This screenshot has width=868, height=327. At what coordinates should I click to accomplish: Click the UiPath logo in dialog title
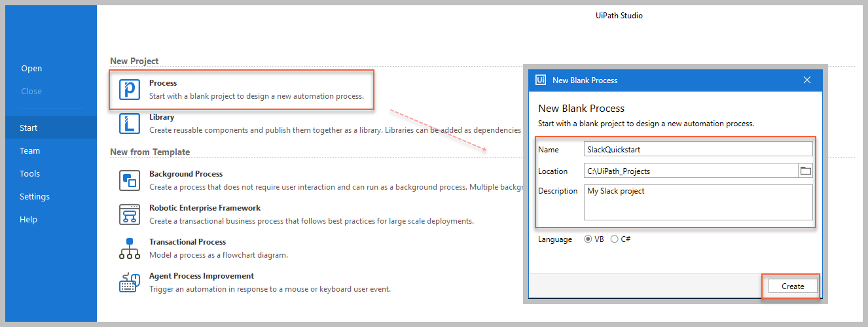pyautogui.click(x=541, y=80)
